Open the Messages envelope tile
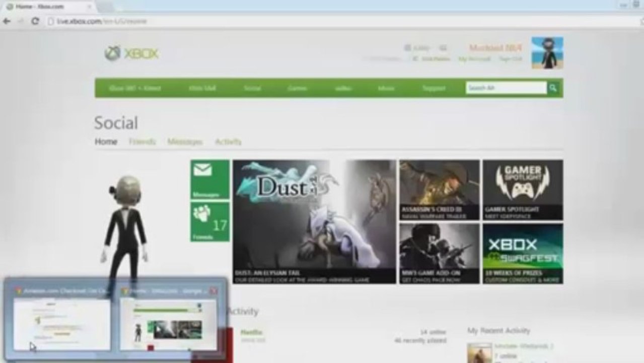This screenshot has width=644, height=363. coord(210,179)
